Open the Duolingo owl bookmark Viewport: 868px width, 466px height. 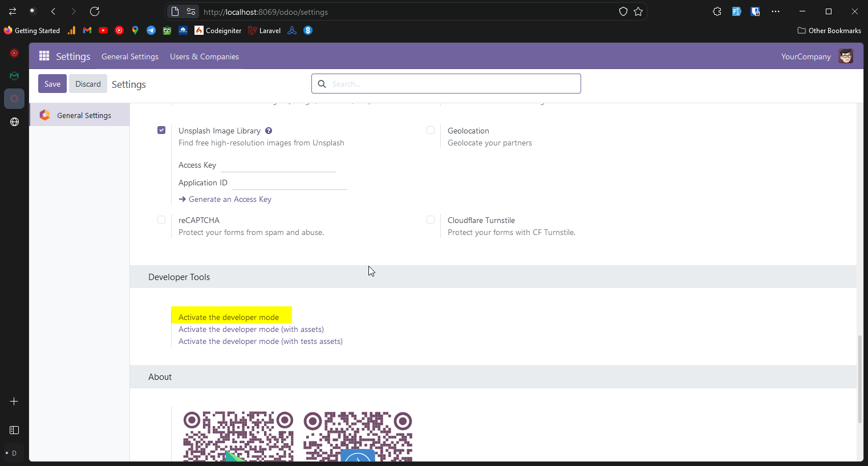[167, 30]
